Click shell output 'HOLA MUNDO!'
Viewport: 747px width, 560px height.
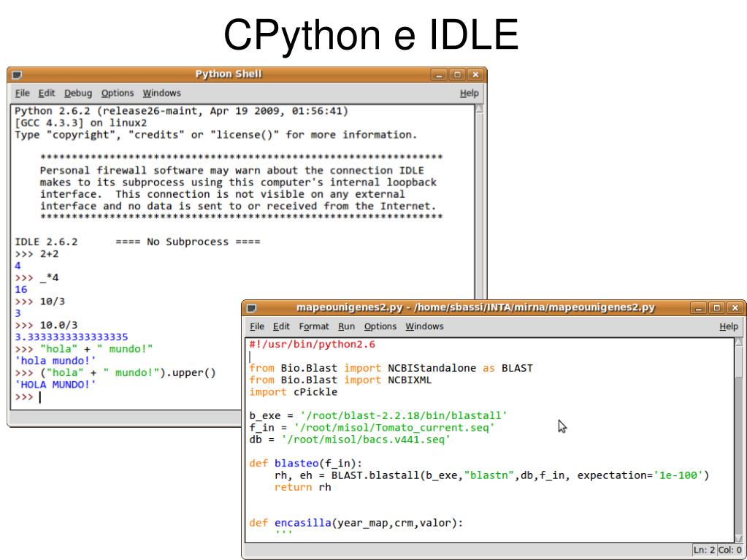point(55,385)
